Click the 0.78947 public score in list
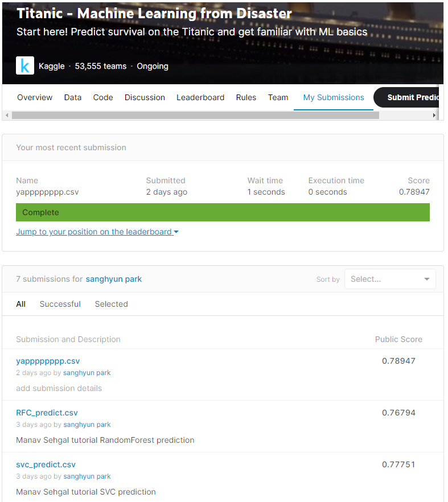This screenshot has height=502, width=448. click(x=398, y=361)
